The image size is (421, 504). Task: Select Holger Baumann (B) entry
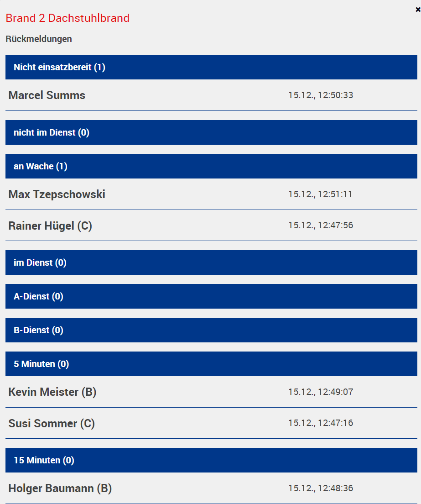60,488
